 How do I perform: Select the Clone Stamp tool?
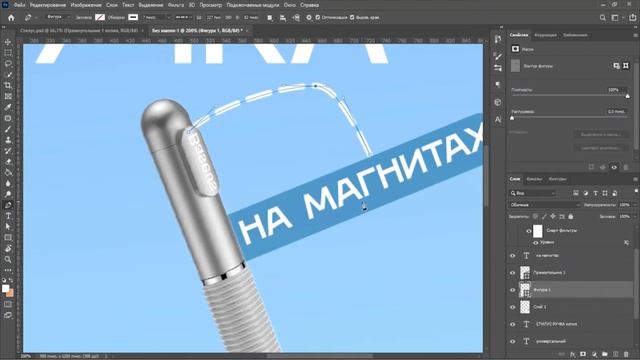(x=8, y=140)
